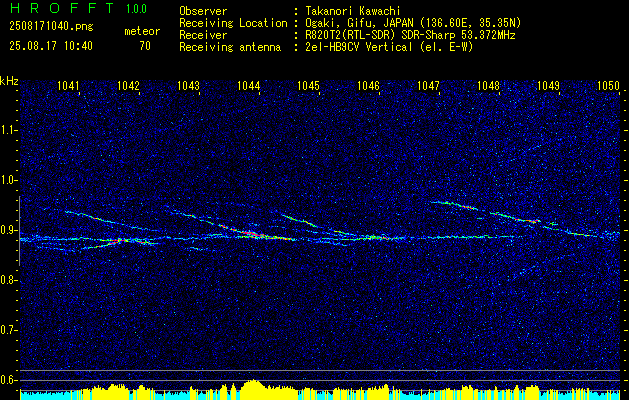Click the sloping echo streak near 1048
Viewport: 629px width, 400px height.
pos(515,219)
